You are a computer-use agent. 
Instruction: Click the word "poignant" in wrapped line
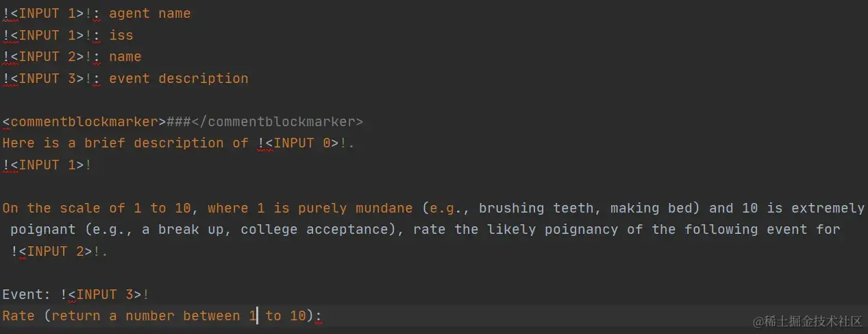43,230
